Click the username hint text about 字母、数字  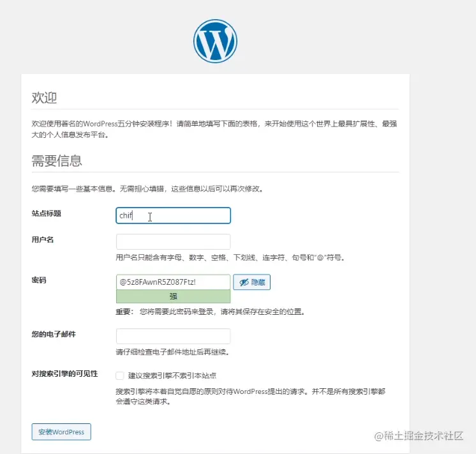pyautogui.click(x=230, y=258)
